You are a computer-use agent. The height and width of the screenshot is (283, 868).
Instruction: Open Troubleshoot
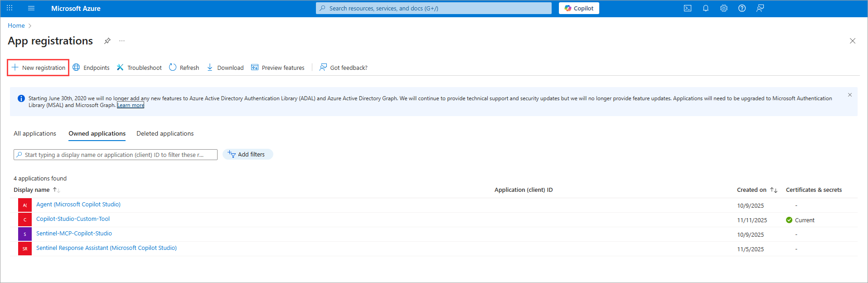(x=139, y=68)
